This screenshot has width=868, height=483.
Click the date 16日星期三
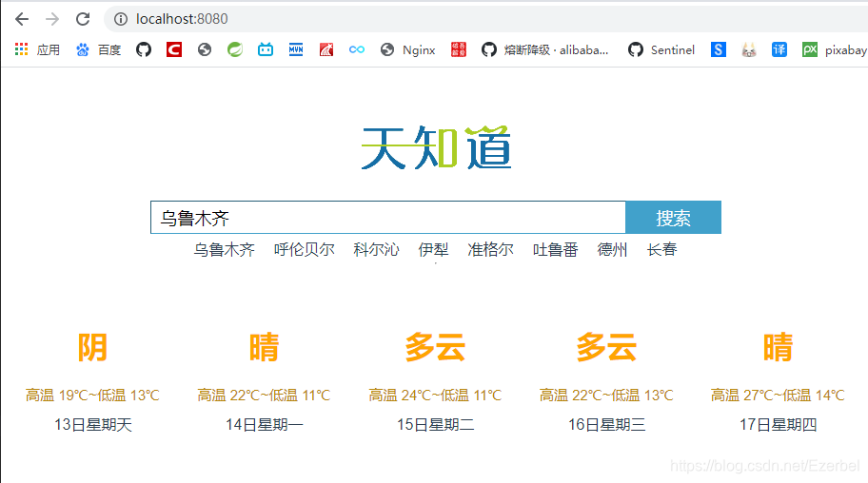606,424
